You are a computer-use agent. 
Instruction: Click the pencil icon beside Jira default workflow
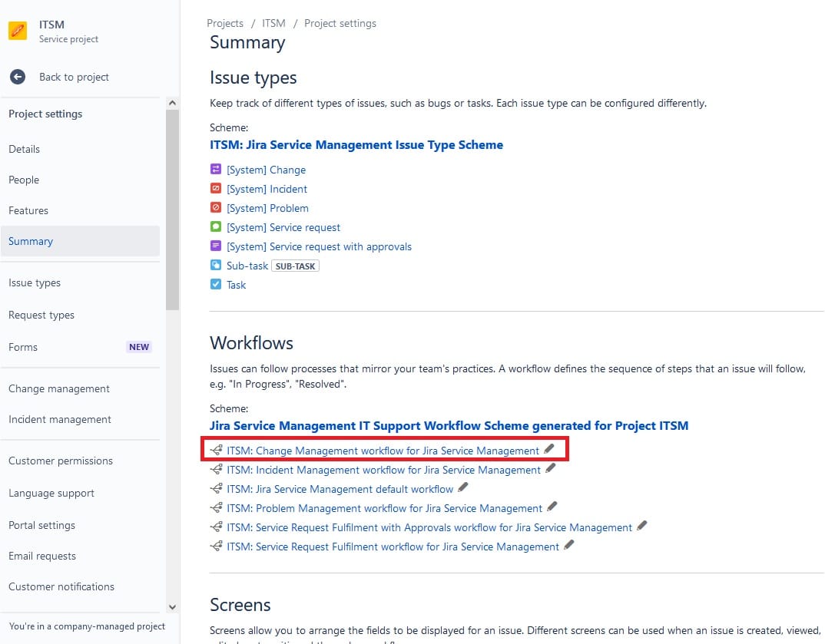462,489
